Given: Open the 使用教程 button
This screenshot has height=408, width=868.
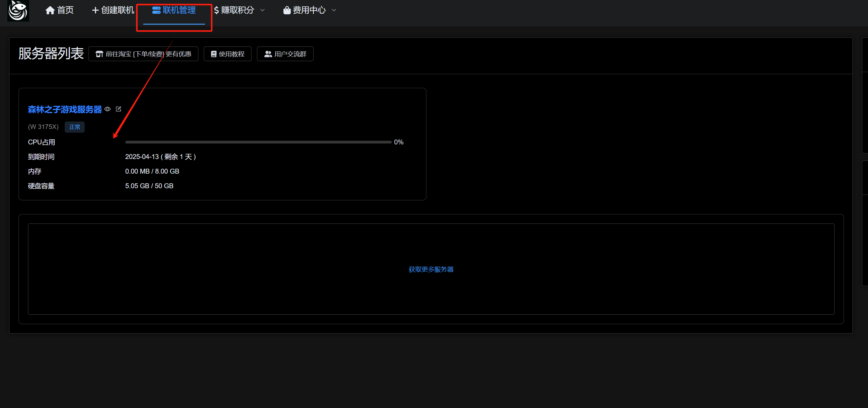Looking at the screenshot, I should 227,54.
